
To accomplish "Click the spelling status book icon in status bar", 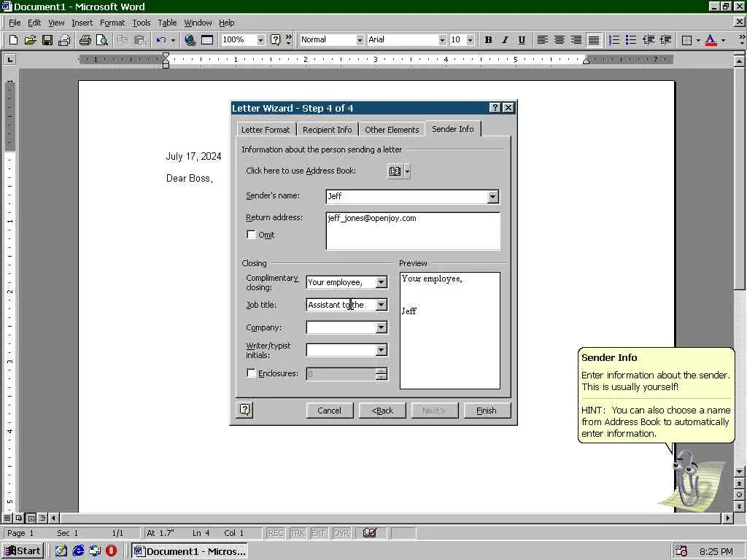I will point(370,533).
